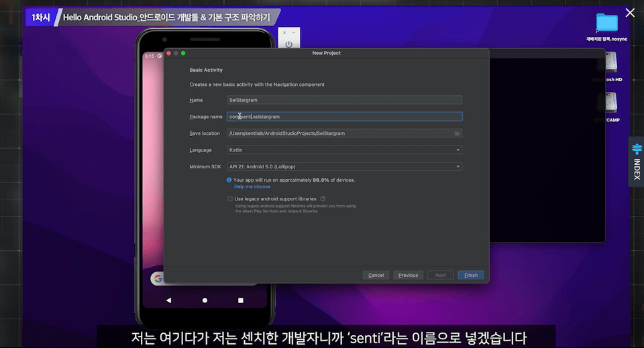Click the Cancel button

coord(376,275)
